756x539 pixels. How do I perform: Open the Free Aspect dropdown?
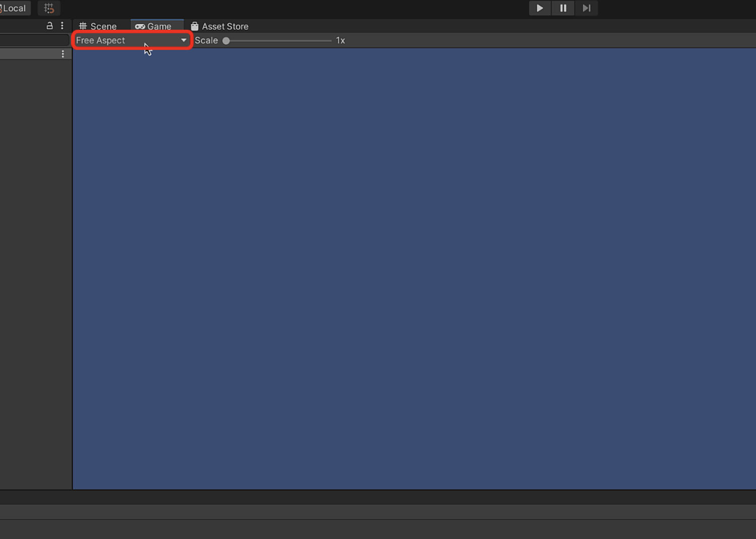(x=132, y=40)
